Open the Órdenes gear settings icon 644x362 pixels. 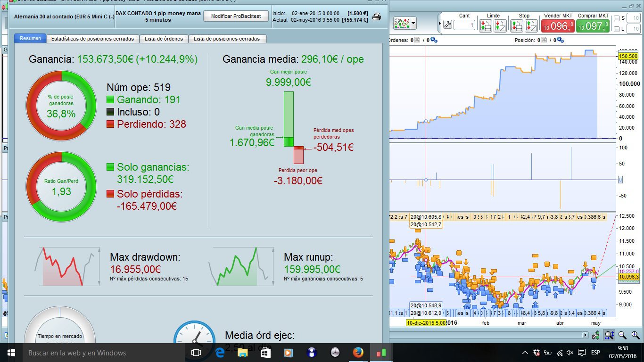click(434, 40)
